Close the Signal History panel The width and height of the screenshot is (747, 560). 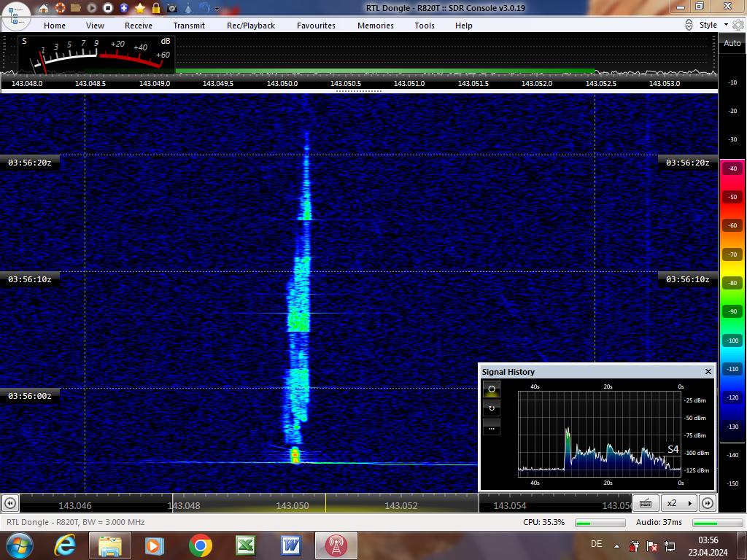[708, 371]
